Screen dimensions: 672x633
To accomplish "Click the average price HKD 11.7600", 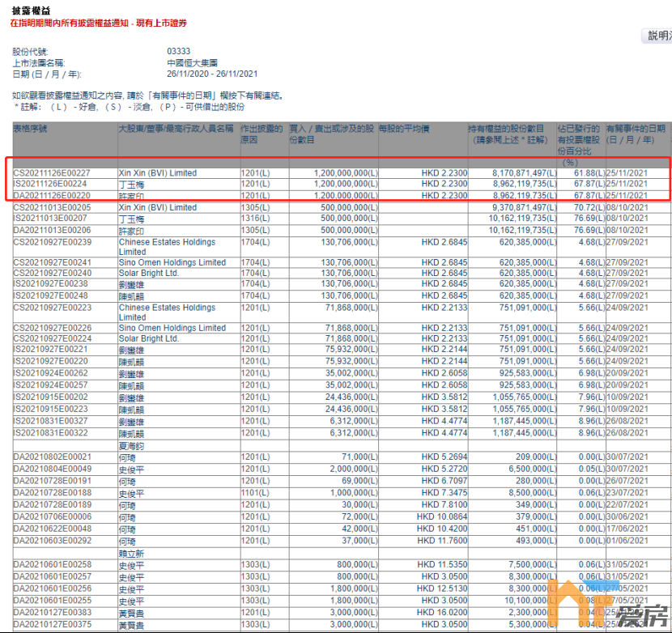I will (442, 541).
